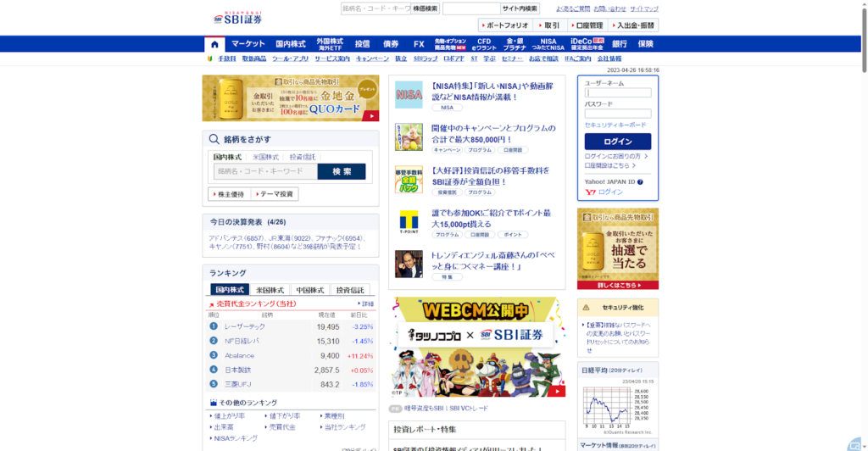Click the chat widget icon at the bottom right corner
Viewport: 868px width, 451px height.
[x=854, y=444]
